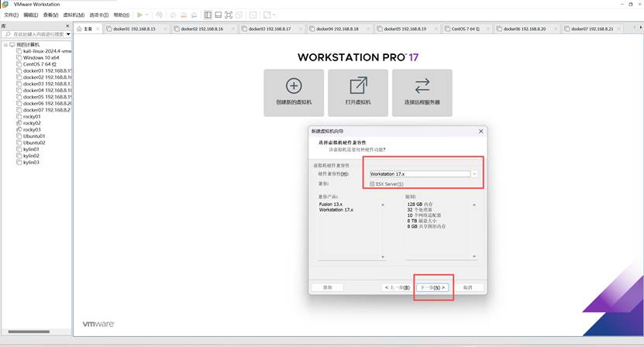Click the wizard 帮助 help button
Image resolution: width=644 pixels, height=347 pixels.
[327, 287]
